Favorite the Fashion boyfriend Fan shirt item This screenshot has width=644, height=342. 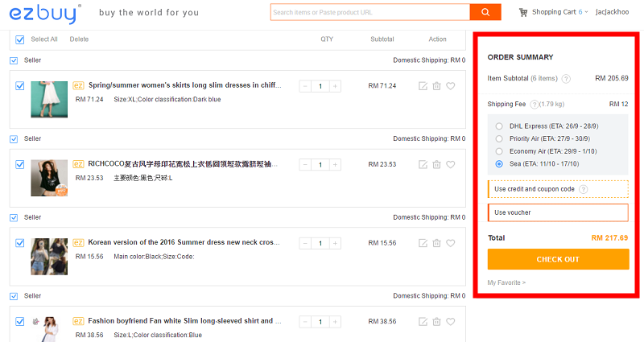coord(451,321)
